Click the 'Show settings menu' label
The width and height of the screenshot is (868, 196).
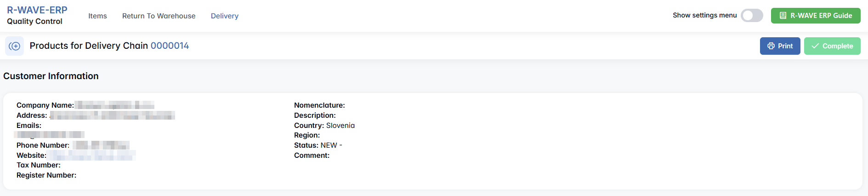704,16
